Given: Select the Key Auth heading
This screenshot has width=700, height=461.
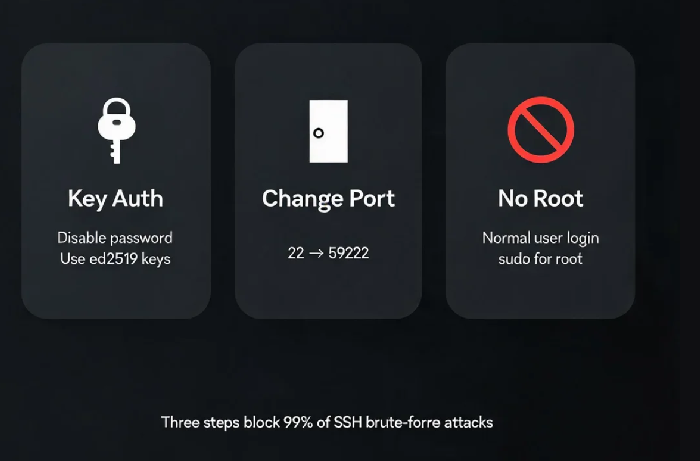Looking at the screenshot, I should pos(116,199).
